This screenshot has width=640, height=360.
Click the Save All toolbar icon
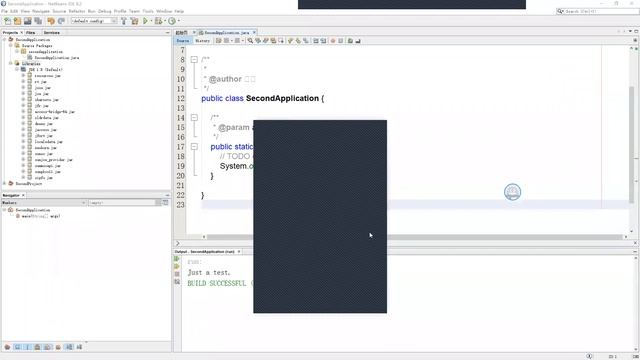pos(38,21)
